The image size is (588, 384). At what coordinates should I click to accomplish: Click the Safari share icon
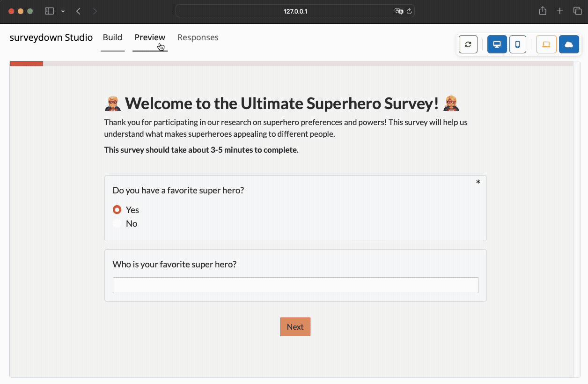(x=543, y=11)
